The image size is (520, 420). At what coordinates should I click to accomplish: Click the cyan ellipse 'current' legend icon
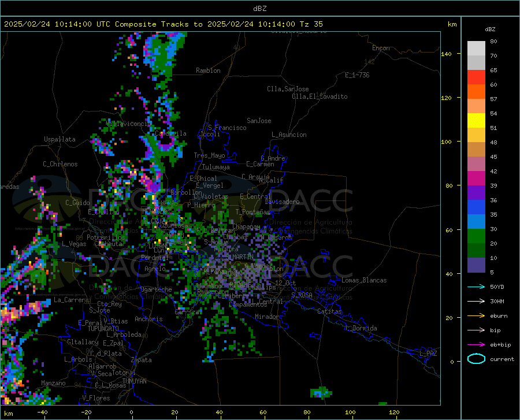(476, 359)
